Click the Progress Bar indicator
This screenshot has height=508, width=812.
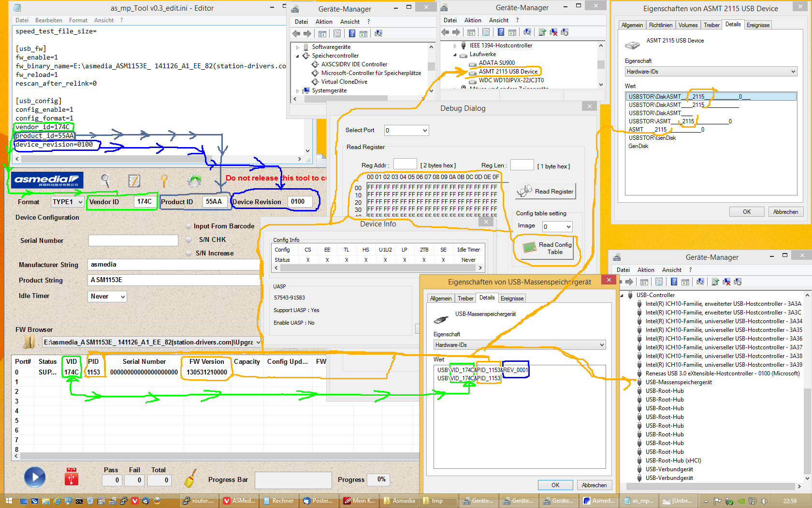[x=293, y=480]
